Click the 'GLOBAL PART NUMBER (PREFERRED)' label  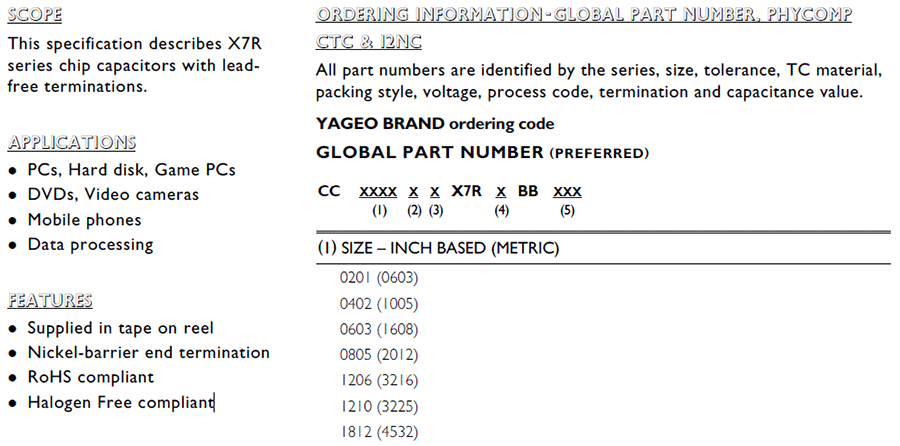coord(482,153)
